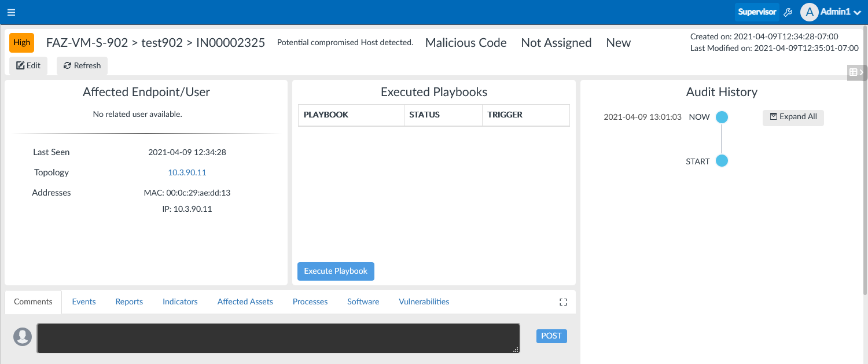
Task: Open the hamburger navigation menu
Action: (x=12, y=12)
